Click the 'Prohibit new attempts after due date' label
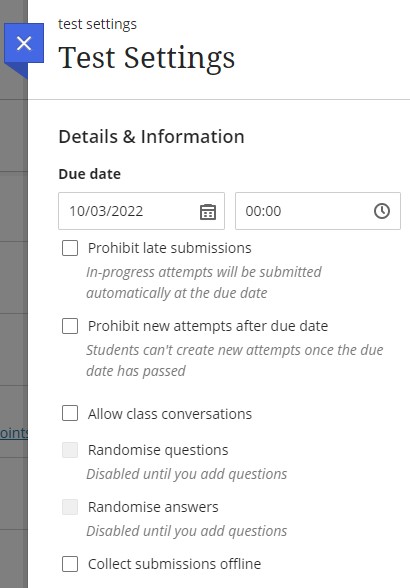 click(x=208, y=326)
